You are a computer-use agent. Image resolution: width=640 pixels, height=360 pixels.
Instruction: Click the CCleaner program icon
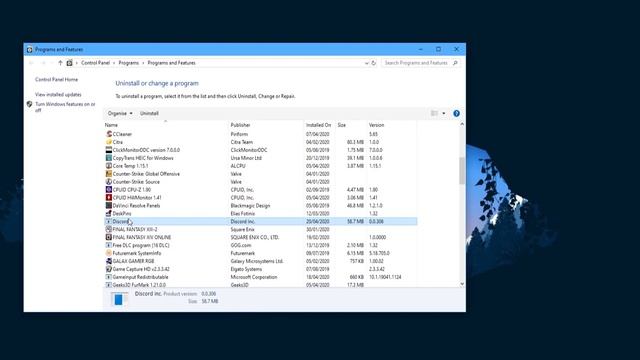pyautogui.click(x=109, y=134)
